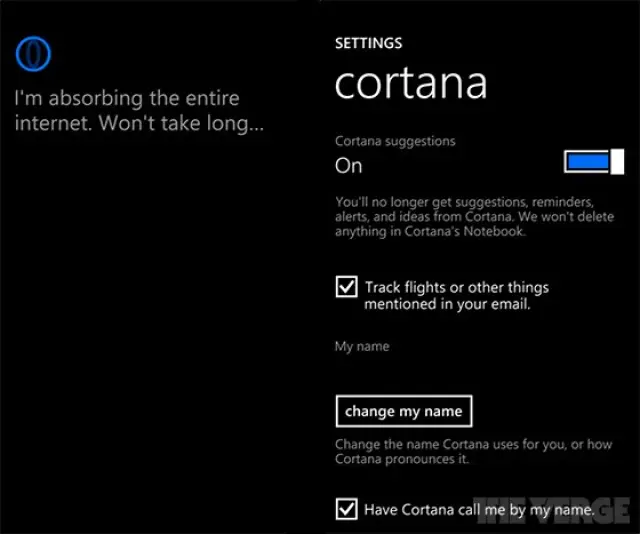This screenshot has height=534, width=640.
Task: Click 'Have Cortana call me by my name' label
Action: tap(479, 510)
